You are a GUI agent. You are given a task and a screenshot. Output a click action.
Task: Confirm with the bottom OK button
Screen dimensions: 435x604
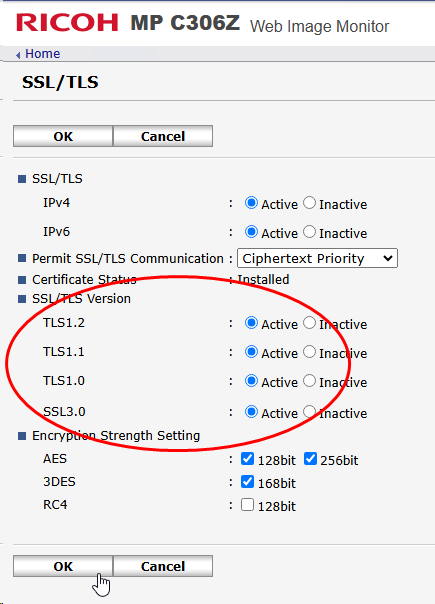pyautogui.click(x=63, y=566)
